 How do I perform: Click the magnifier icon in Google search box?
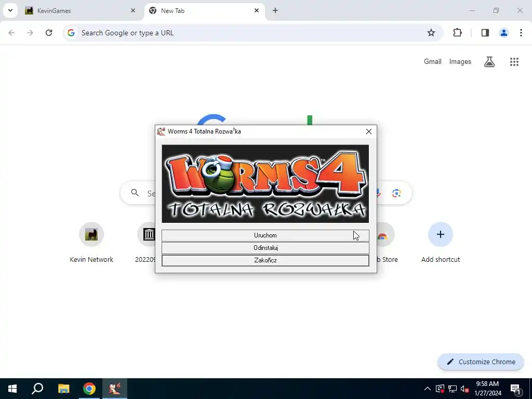[135, 193]
